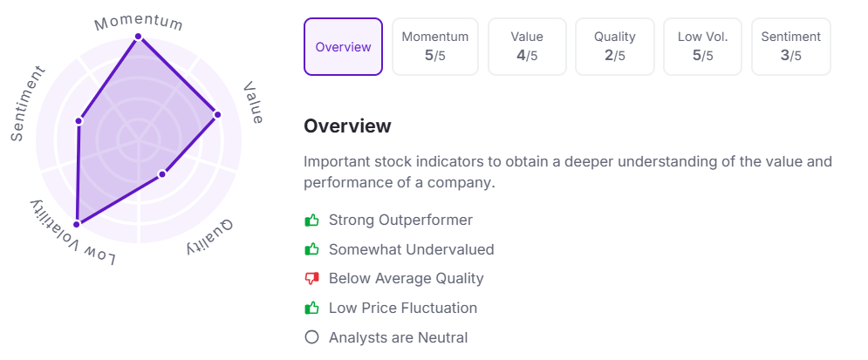Select the Low Vol. 5/5 tab
Viewport: 868px width, 360px height.
click(x=702, y=47)
